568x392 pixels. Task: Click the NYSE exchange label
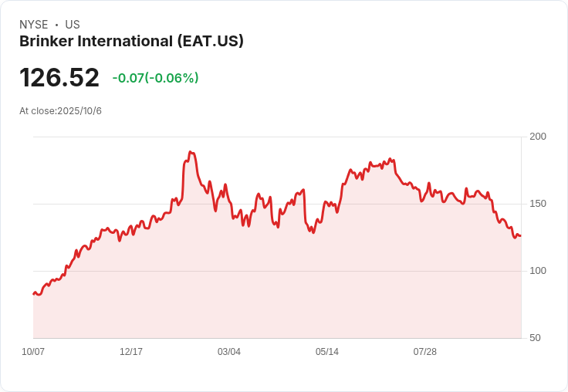(34, 25)
